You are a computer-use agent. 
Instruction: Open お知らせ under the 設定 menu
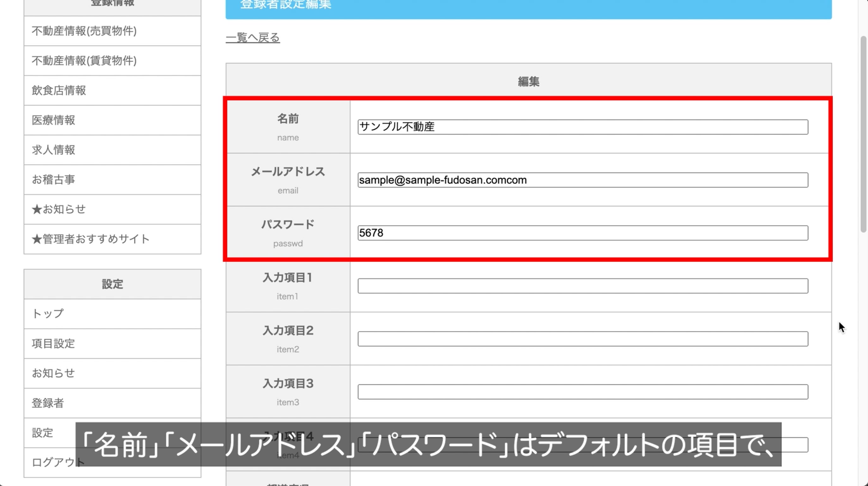click(112, 373)
